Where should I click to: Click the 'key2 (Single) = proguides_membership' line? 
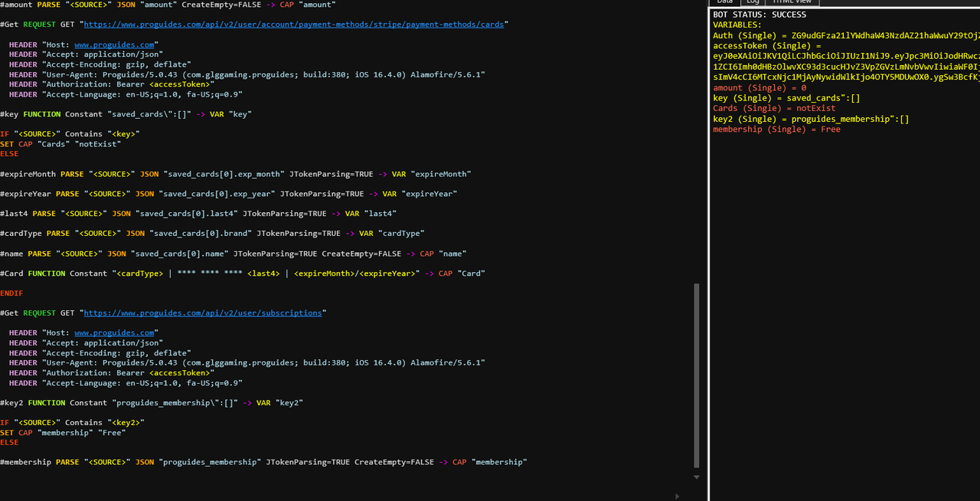click(x=811, y=119)
